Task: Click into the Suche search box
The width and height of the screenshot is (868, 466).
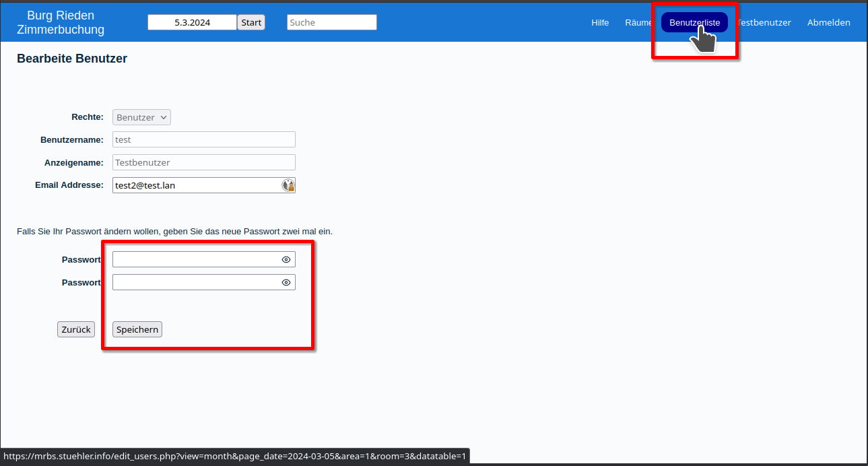Action: [331, 22]
